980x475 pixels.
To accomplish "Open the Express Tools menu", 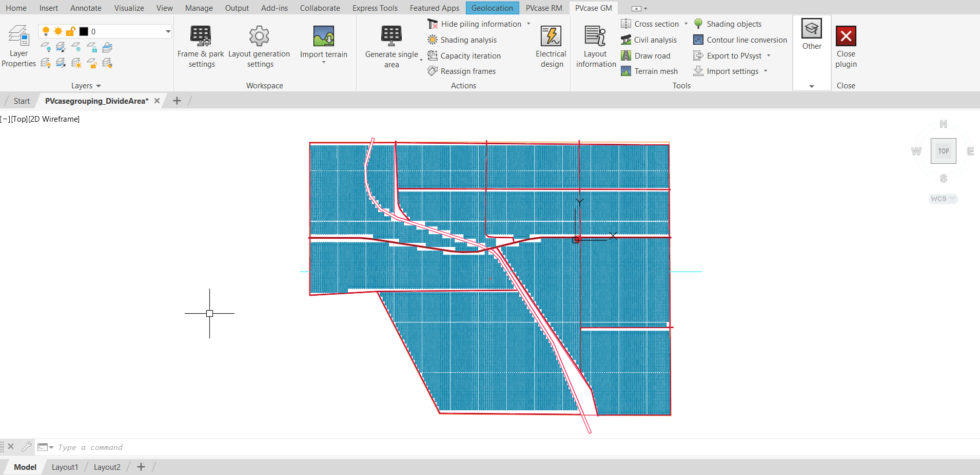I will [x=375, y=8].
